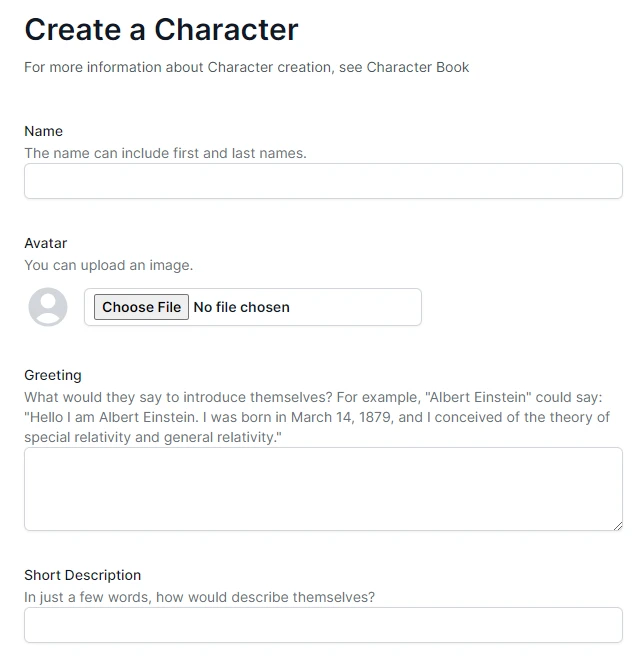Click the 'Create a Character' heading
Viewport: 644px width, 660px height.
pyautogui.click(x=162, y=29)
